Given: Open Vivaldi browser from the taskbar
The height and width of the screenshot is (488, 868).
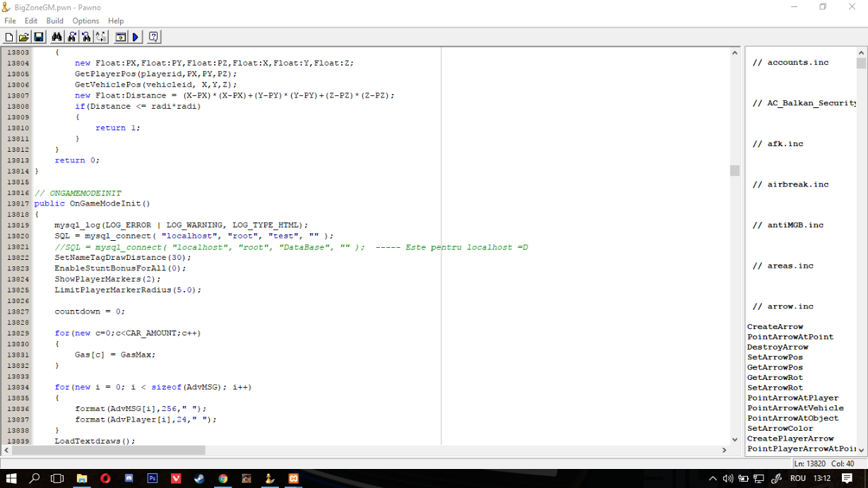Looking at the screenshot, I should click(x=176, y=478).
